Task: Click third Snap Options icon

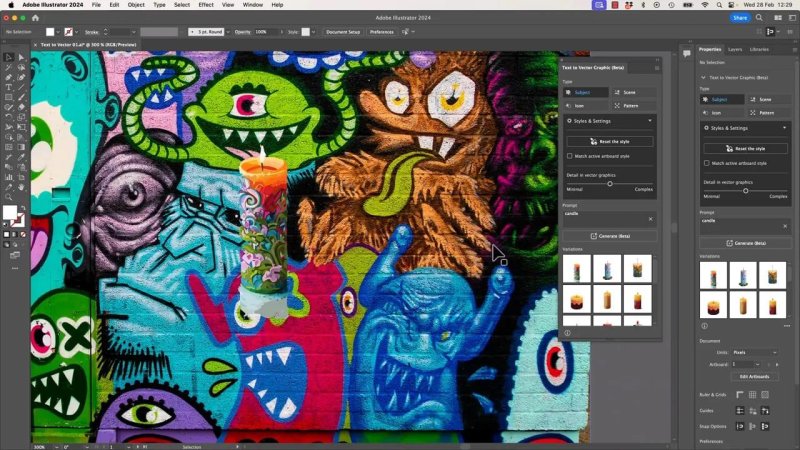Action: (765, 426)
